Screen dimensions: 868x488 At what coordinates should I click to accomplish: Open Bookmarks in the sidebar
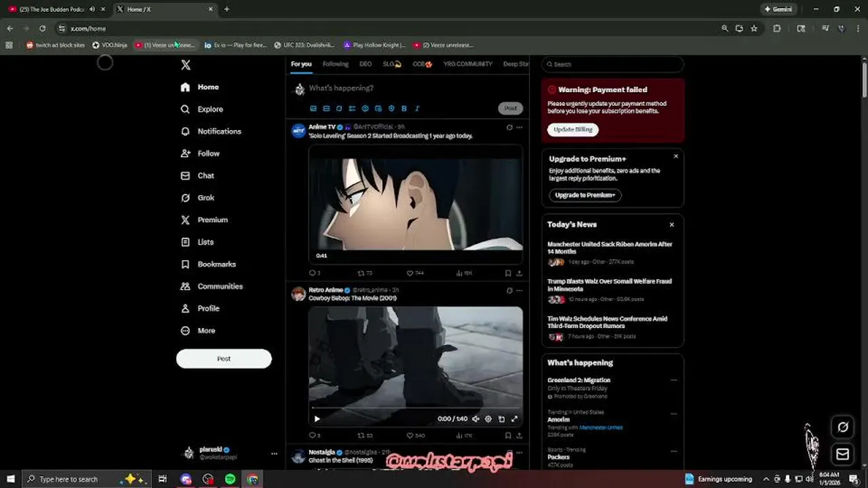tap(208, 264)
